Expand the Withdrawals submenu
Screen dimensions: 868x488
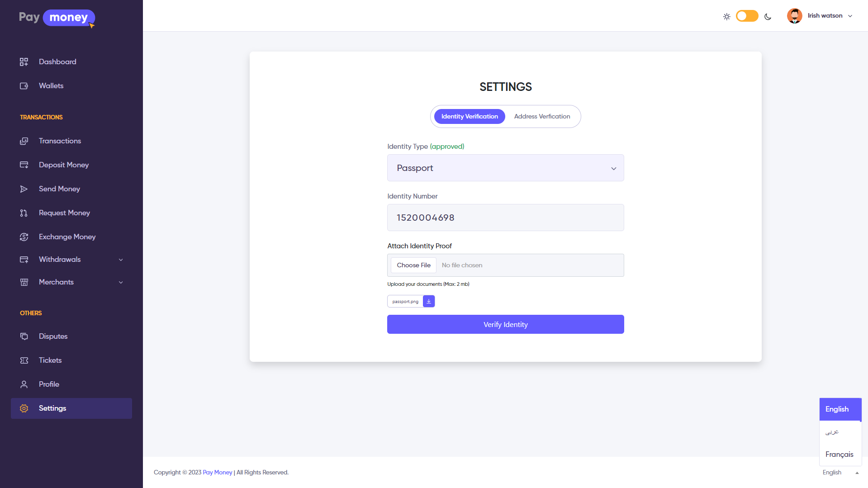[121, 260]
